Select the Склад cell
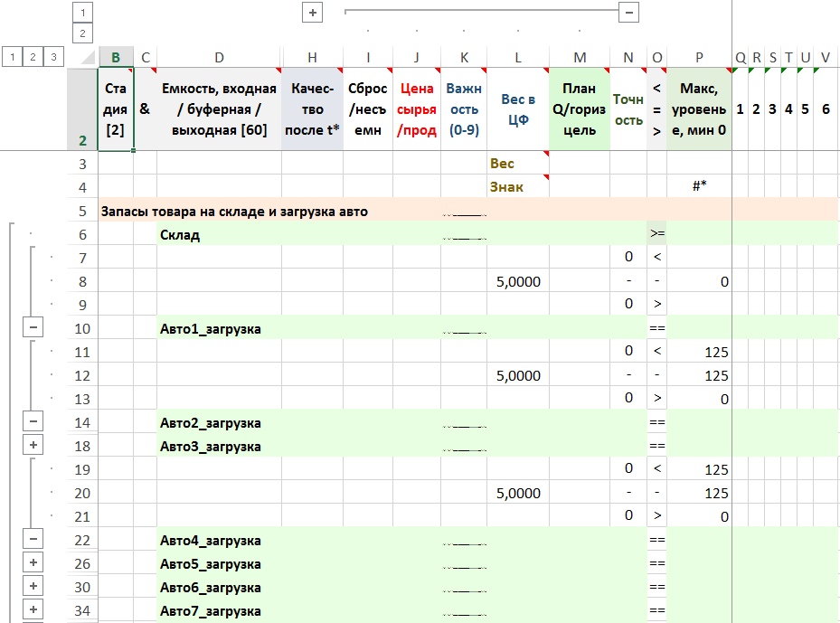The image size is (840, 623). pos(219,235)
